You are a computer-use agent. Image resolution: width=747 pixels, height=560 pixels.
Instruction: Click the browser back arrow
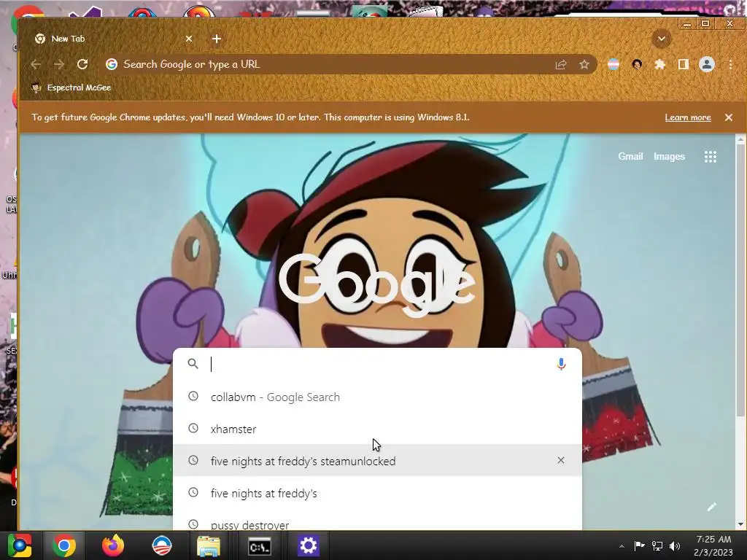click(36, 64)
